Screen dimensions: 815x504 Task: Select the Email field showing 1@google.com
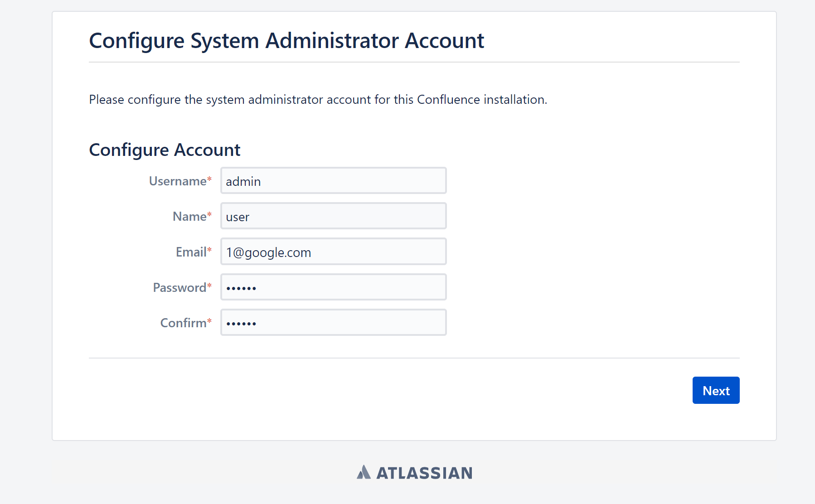point(333,251)
